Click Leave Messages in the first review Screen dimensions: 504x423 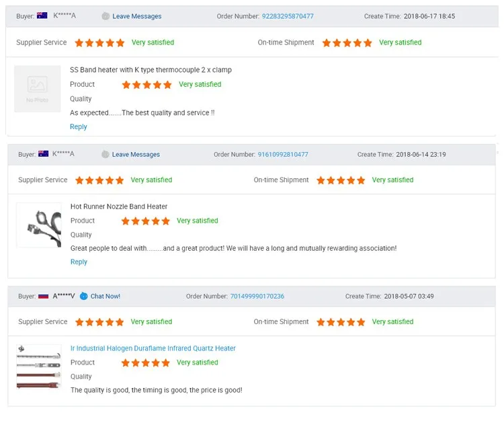click(137, 16)
